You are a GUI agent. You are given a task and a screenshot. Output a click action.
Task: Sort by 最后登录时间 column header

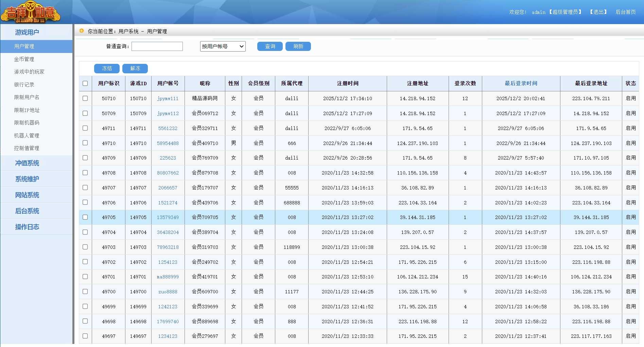pyautogui.click(x=521, y=84)
